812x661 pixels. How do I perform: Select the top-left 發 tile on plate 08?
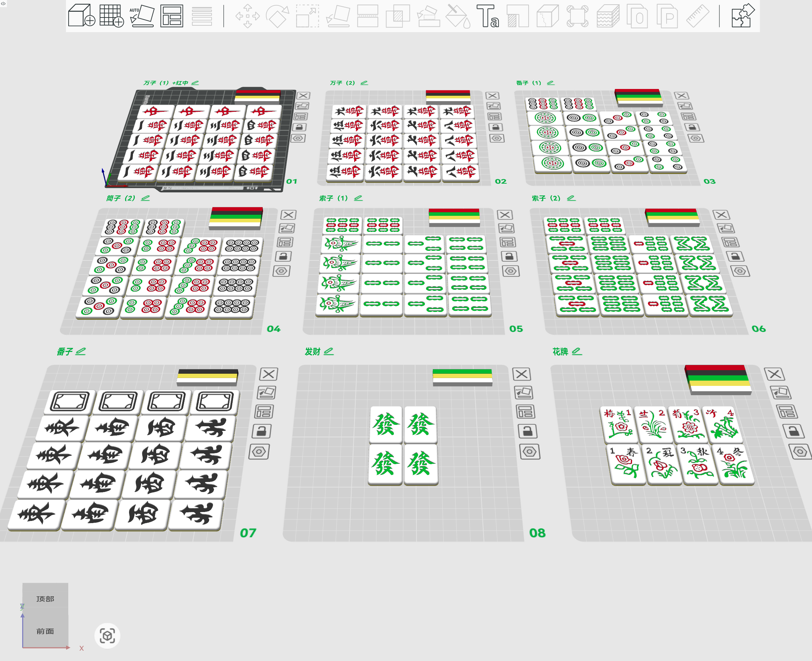pos(386,424)
